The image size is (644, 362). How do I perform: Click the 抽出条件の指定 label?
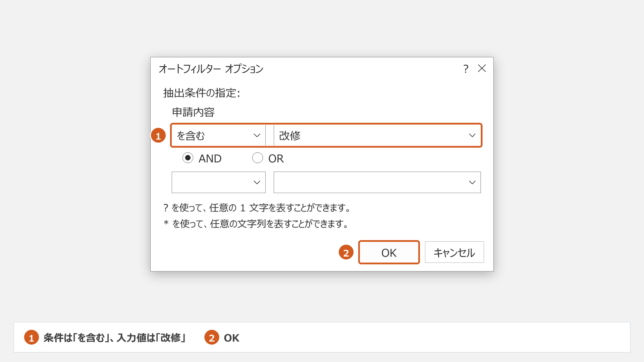(202, 93)
